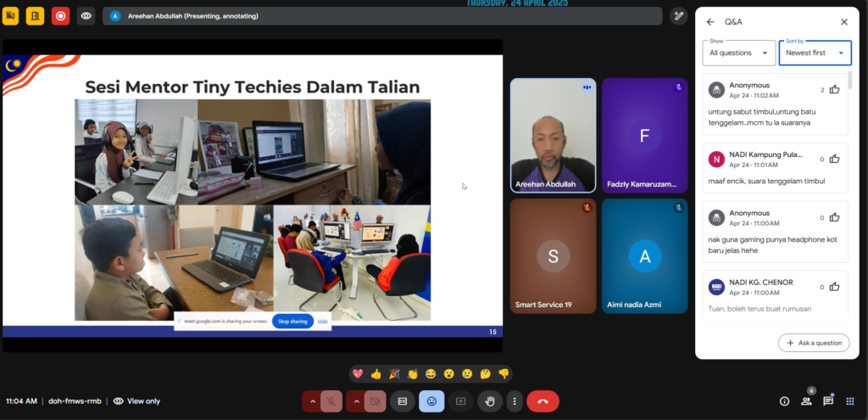Send the thumbs up reaction emoji
This screenshot has height=420, width=868.
point(376,374)
